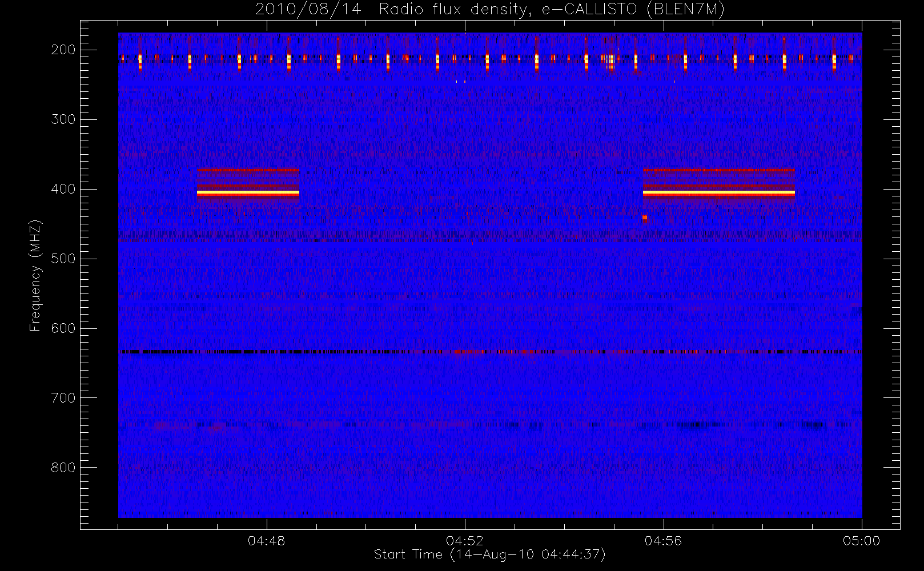924x571 pixels.
Task: Click the '04:48' time tick label
Action: 267,541
